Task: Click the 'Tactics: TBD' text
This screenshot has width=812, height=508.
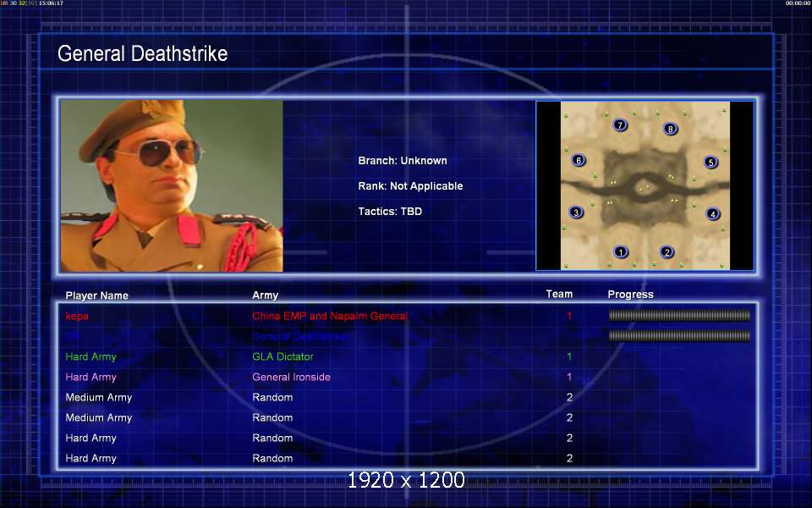Action: 390,212
